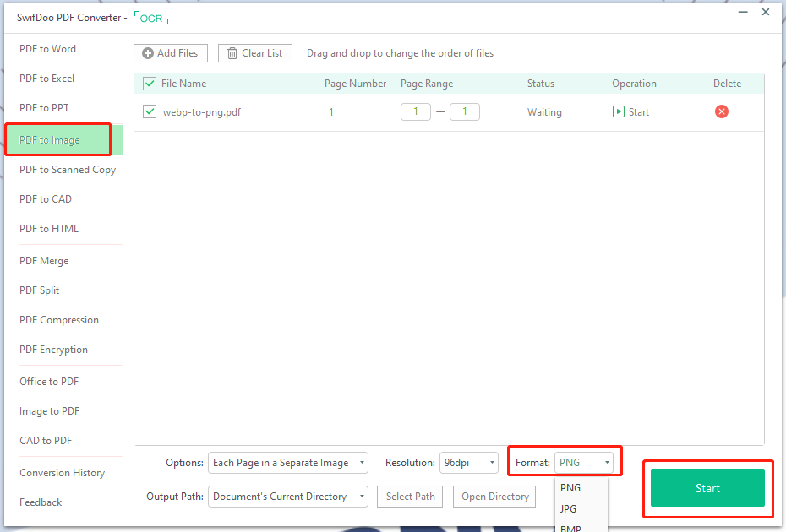The width and height of the screenshot is (786, 532).
Task: Click the red delete icon for webp-to-png.pdf
Action: point(721,111)
